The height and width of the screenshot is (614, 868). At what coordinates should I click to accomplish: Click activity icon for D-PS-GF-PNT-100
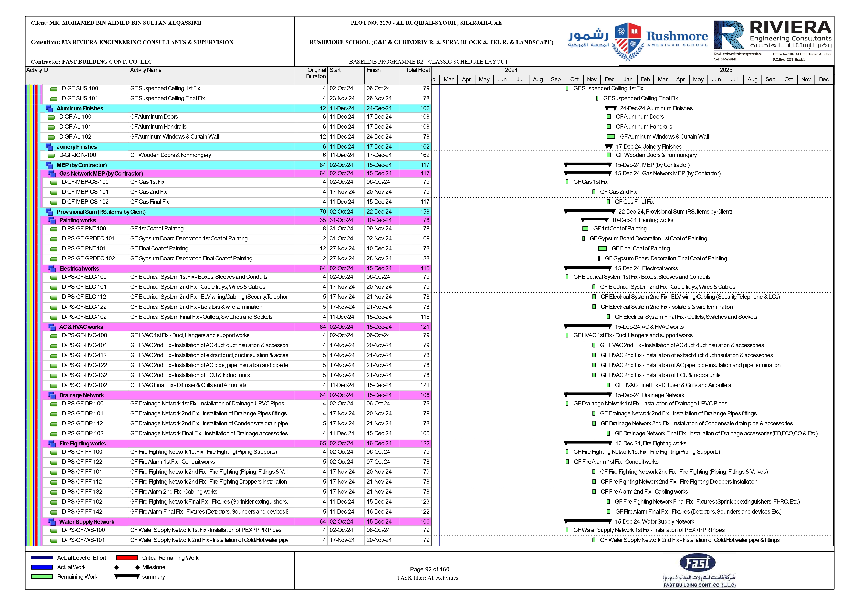click(54, 230)
